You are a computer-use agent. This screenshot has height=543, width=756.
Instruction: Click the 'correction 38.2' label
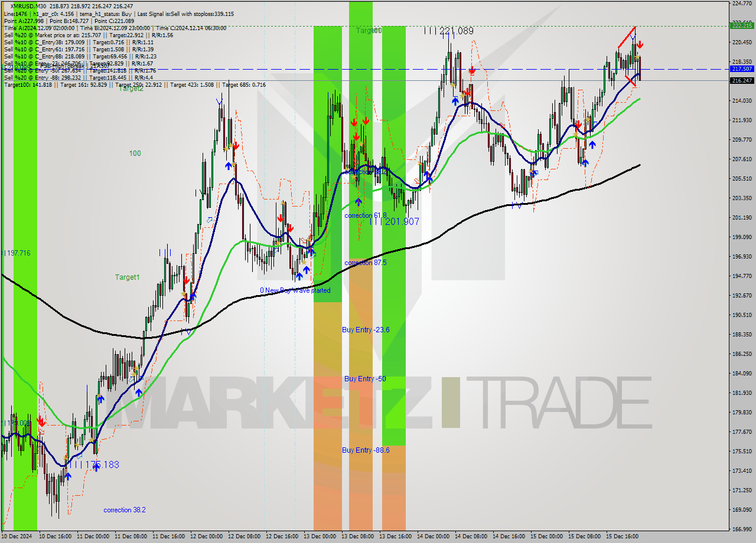(125, 510)
